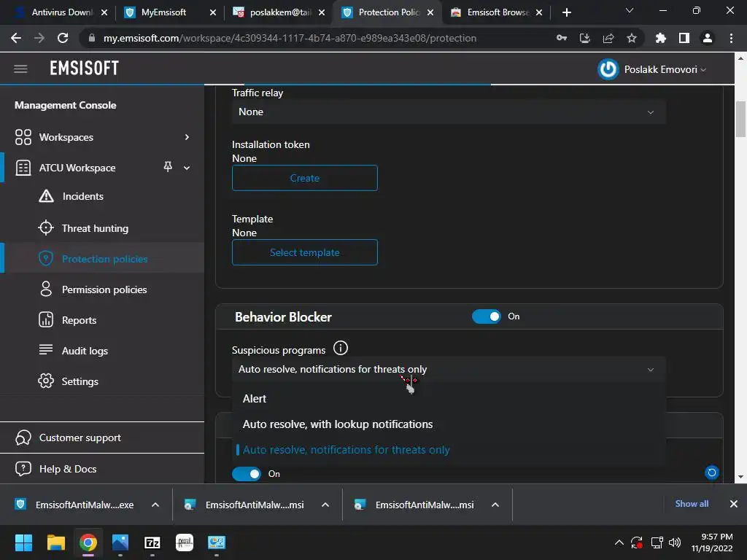Click the Emsisoft logo
This screenshot has width=747, height=560.
point(85,69)
